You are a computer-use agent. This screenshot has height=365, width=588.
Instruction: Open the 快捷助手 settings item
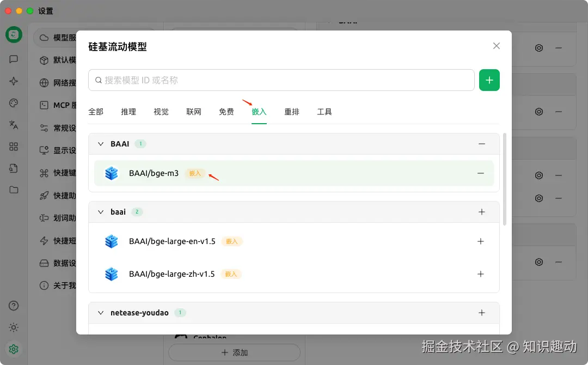click(57, 196)
